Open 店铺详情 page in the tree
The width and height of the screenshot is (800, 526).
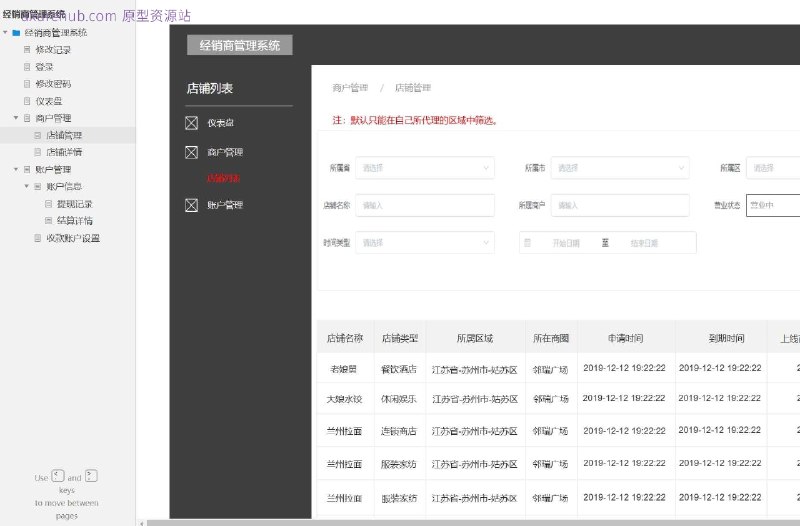coord(64,152)
